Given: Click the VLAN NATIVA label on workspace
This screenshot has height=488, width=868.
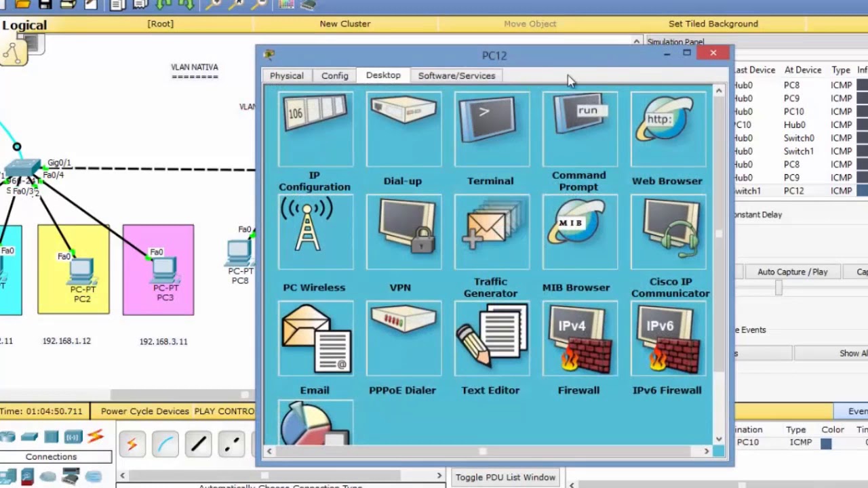Looking at the screenshot, I should [195, 67].
